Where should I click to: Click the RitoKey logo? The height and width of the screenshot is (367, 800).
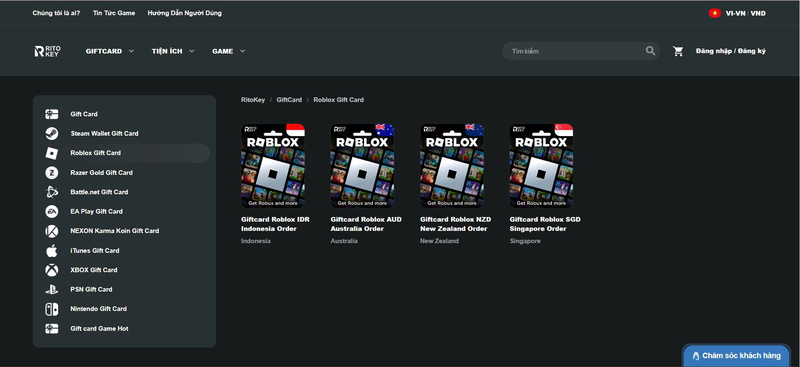(47, 51)
